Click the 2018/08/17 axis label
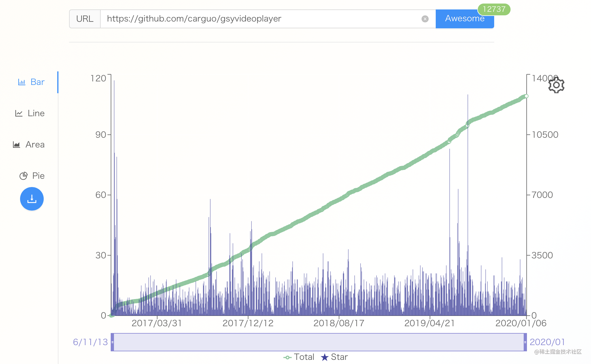The width and height of the screenshot is (591, 364). click(x=339, y=323)
